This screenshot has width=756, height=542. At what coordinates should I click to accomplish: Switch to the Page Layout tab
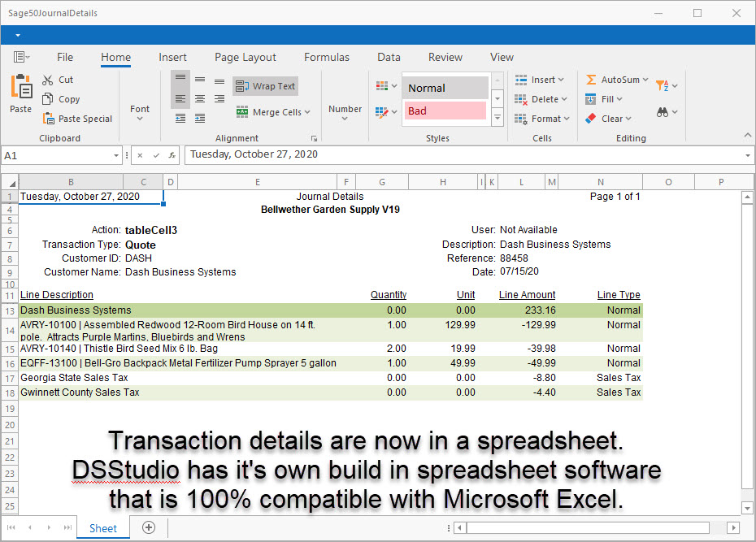pyautogui.click(x=245, y=58)
